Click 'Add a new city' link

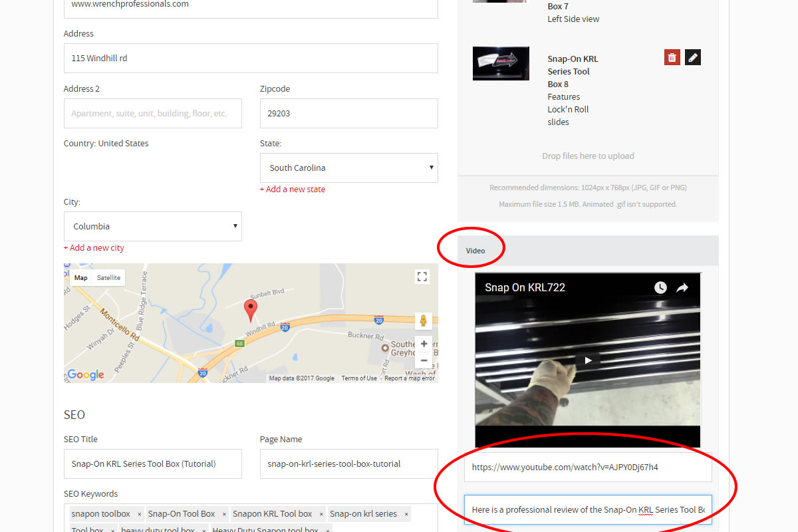click(94, 247)
